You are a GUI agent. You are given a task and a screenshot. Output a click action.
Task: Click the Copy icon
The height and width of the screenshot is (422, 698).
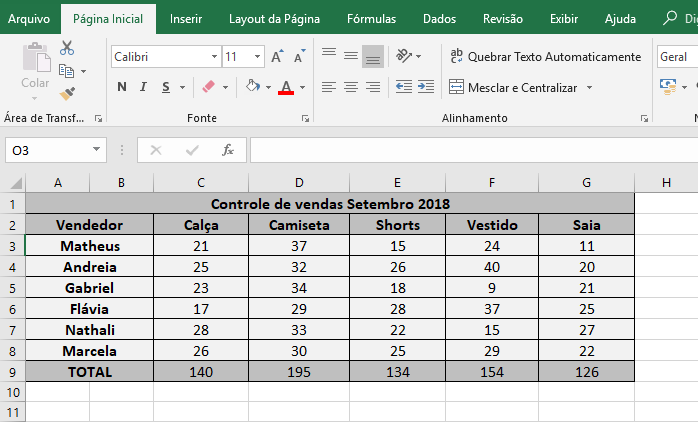tap(66, 71)
